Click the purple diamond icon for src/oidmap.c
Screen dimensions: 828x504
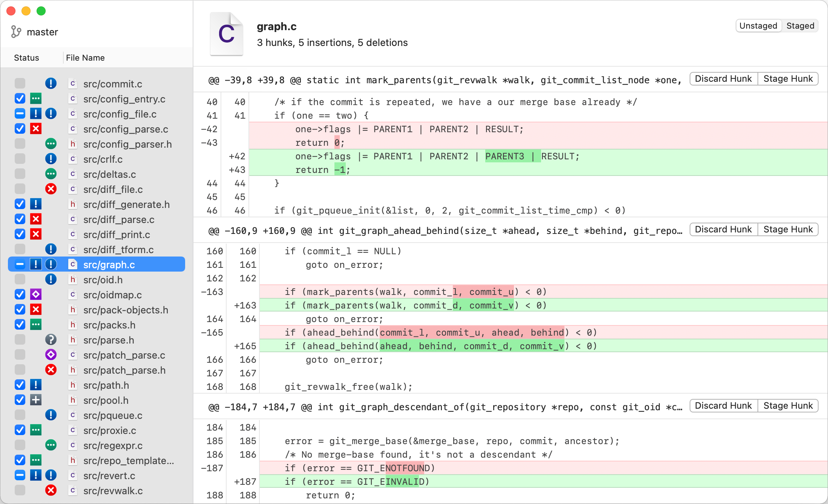tap(36, 295)
